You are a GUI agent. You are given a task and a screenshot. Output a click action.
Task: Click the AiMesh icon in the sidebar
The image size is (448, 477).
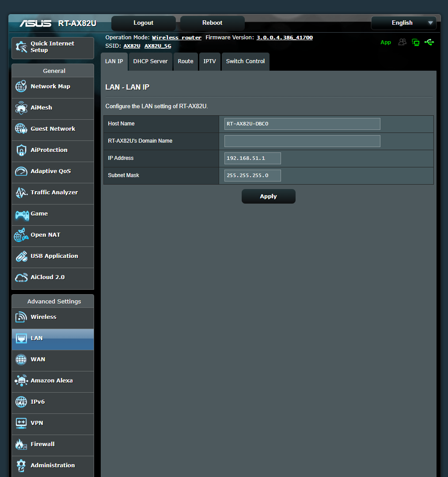pos(21,108)
